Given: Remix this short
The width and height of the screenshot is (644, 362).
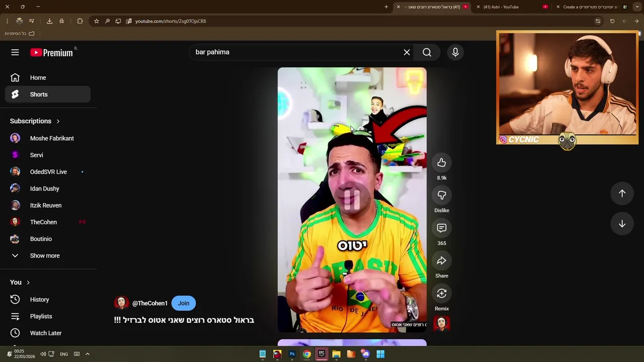Looking at the screenshot, I should pos(442,294).
